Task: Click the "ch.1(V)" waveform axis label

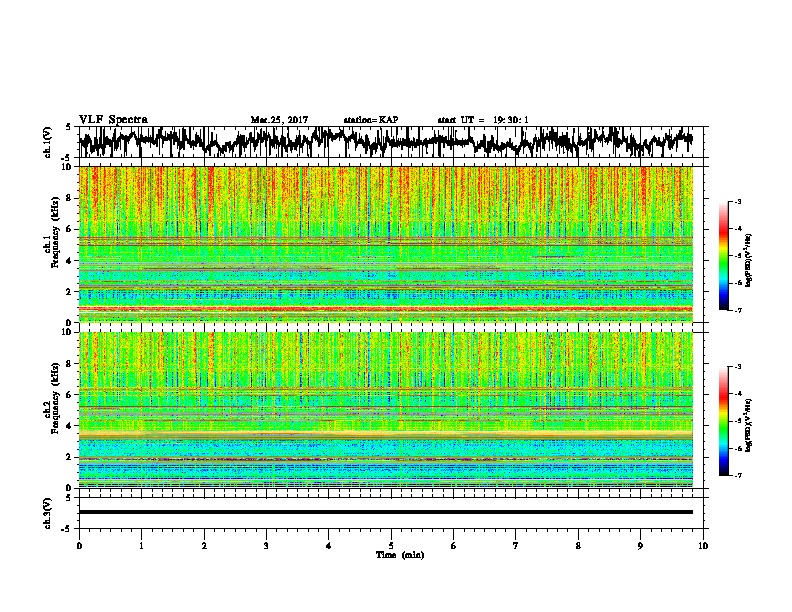Action: coord(48,142)
